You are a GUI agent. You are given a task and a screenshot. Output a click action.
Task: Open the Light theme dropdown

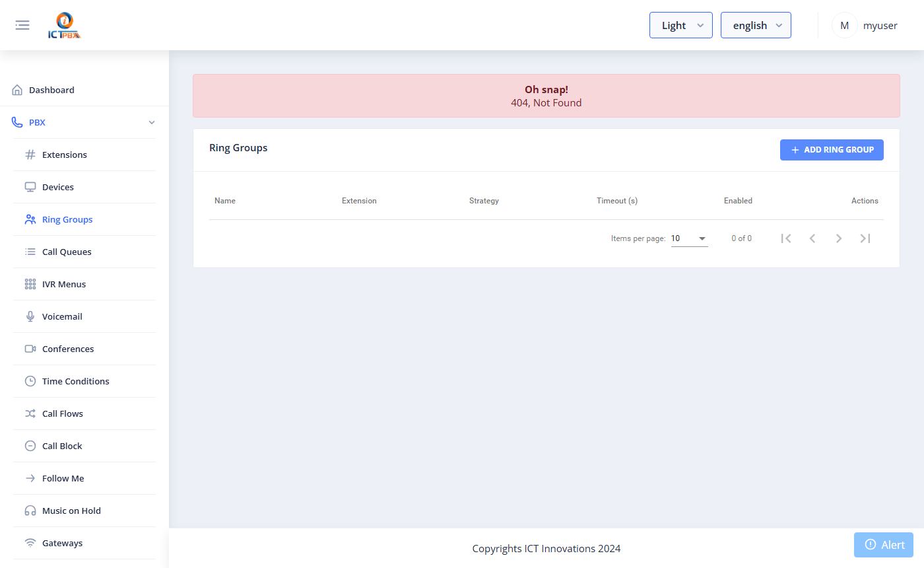[681, 25]
